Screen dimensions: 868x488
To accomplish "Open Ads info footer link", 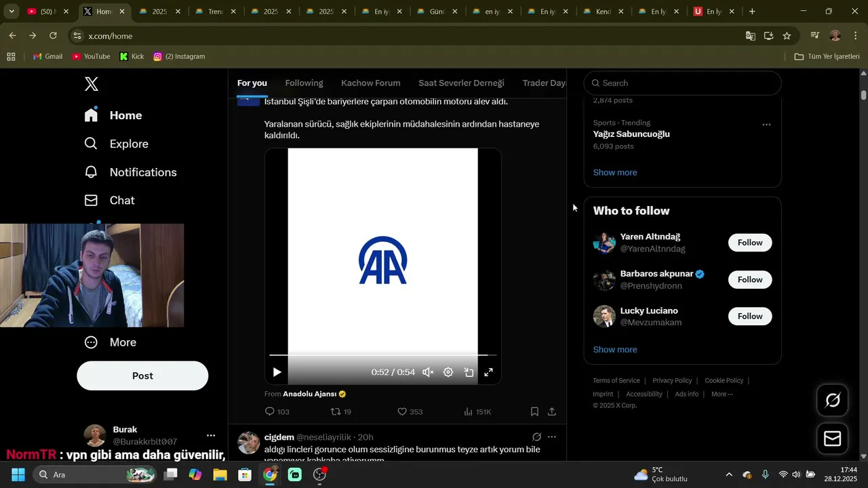I will (686, 394).
